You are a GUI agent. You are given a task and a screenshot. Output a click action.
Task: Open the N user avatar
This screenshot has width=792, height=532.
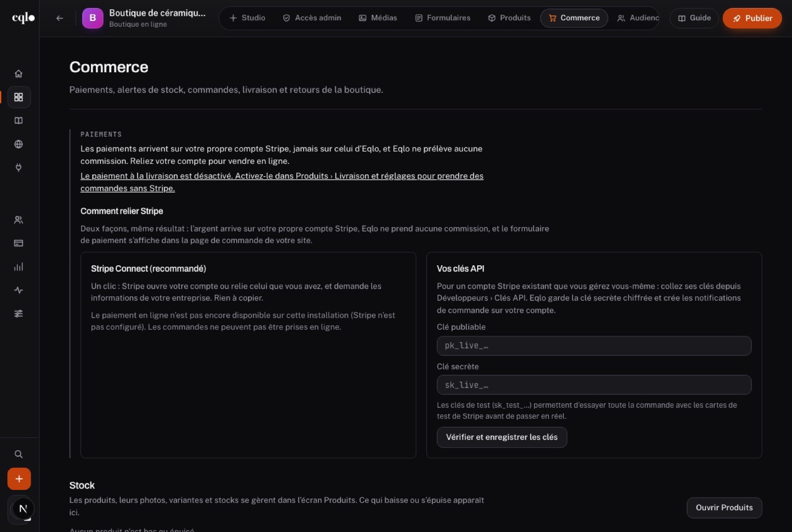[23, 509]
